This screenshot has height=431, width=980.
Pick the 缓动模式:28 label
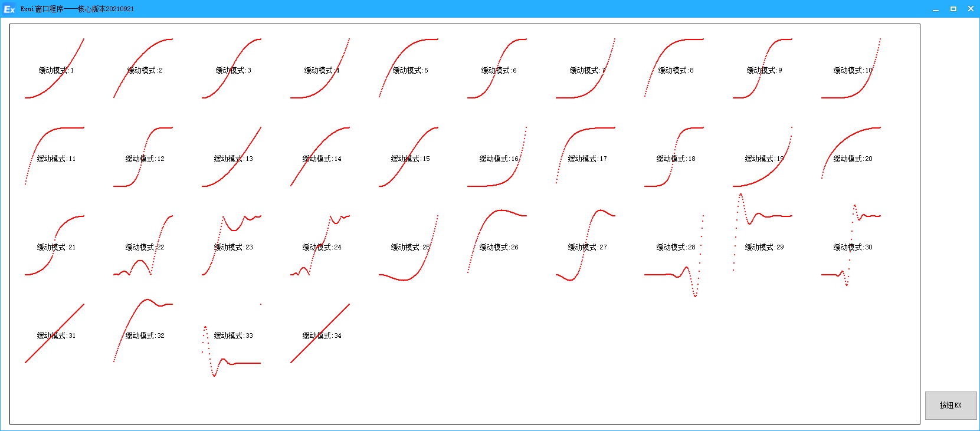(x=676, y=247)
